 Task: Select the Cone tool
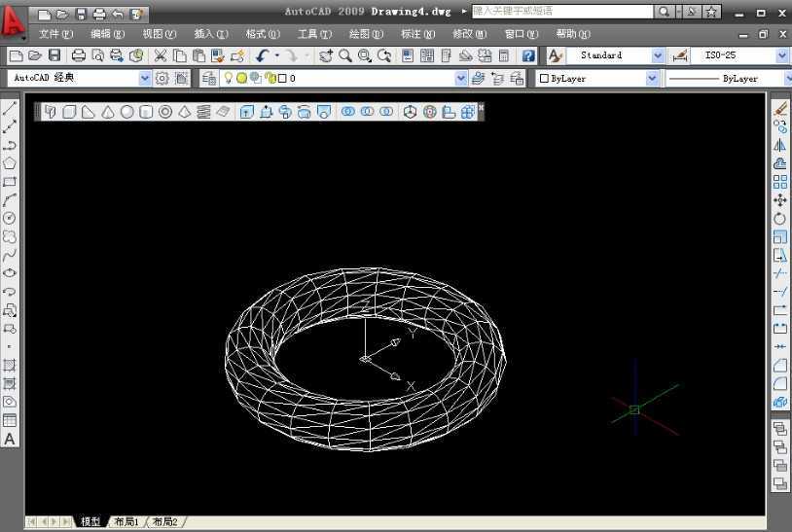click(x=108, y=112)
